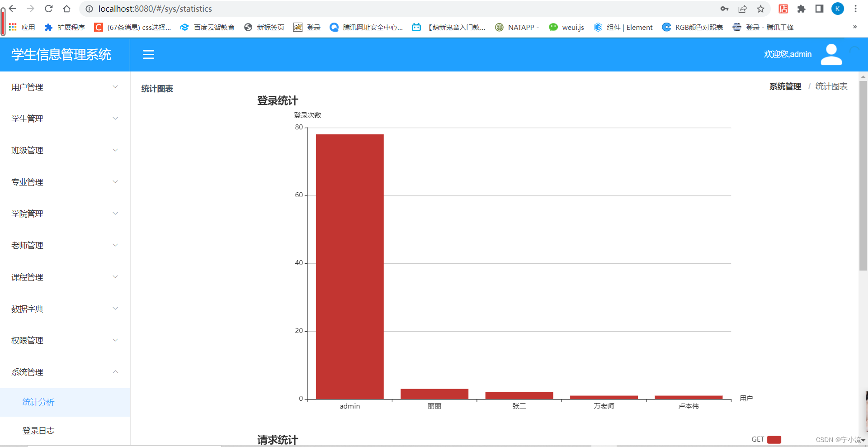Click the 课程管理 menu label
868x447 pixels.
tap(27, 277)
